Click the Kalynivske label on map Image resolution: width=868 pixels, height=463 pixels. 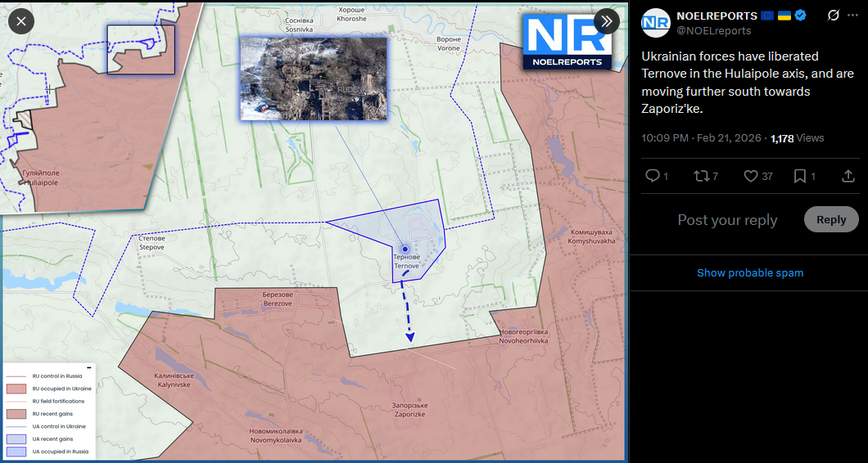[174, 380]
